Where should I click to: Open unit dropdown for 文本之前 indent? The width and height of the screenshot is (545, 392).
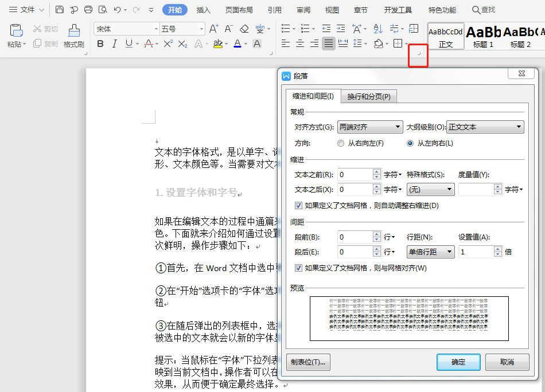[x=393, y=175]
